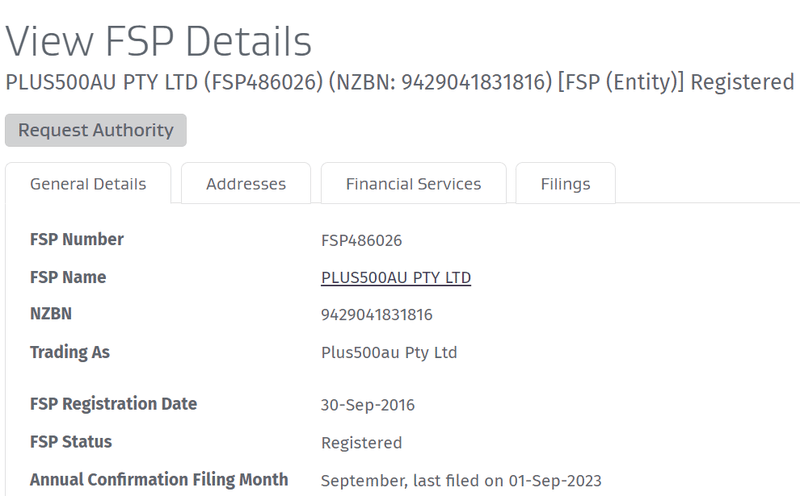
Task: Click the NZBN field label
Action: click(51, 314)
